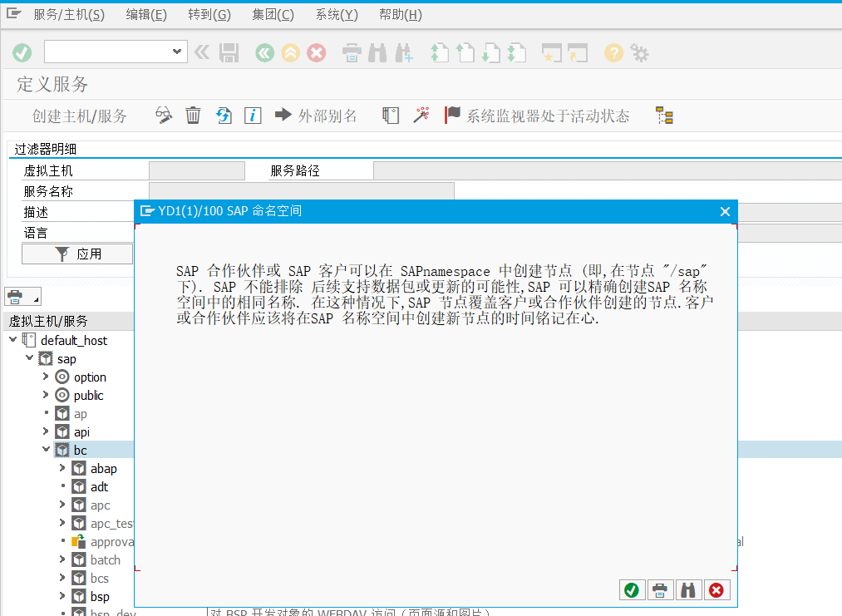Collapse the default_host tree node
The height and width of the screenshot is (616, 842).
click(x=13, y=339)
